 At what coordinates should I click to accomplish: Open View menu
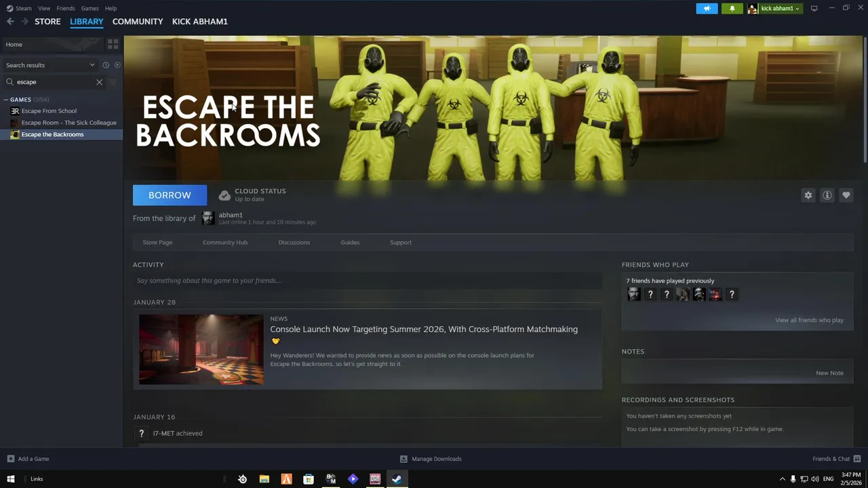(44, 8)
